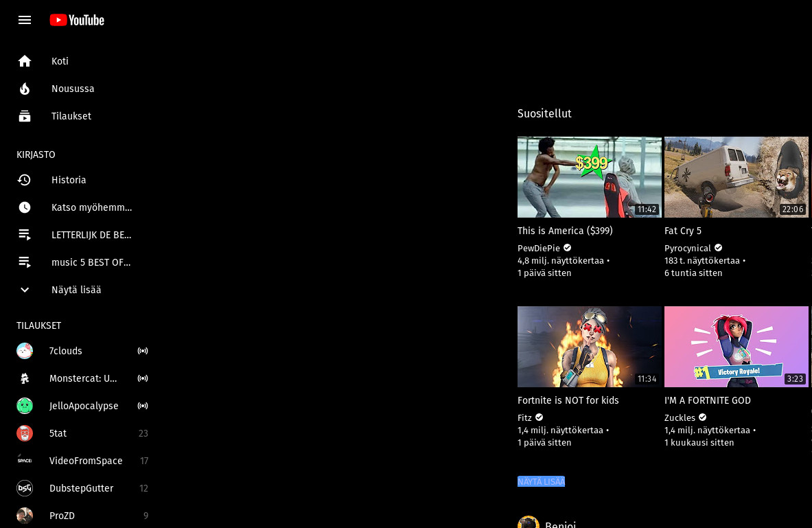This screenshot has height=528, width=812.
Task: Open the music 5 BEST OF... playlist
Action: 91,262
